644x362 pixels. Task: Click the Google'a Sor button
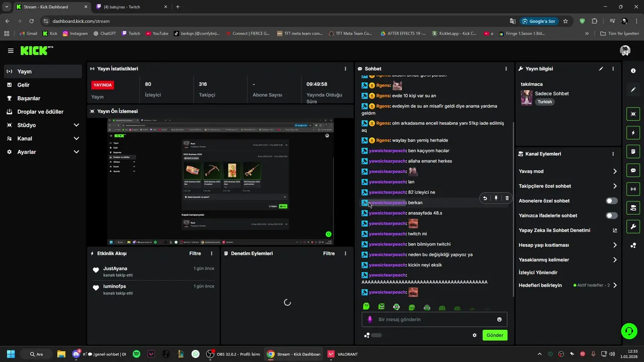[538, 21]
